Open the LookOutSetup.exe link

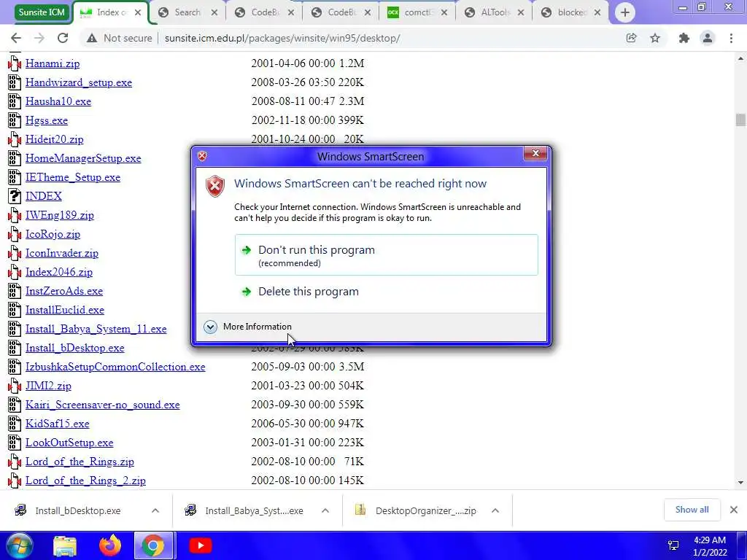(x=69, y=443)
